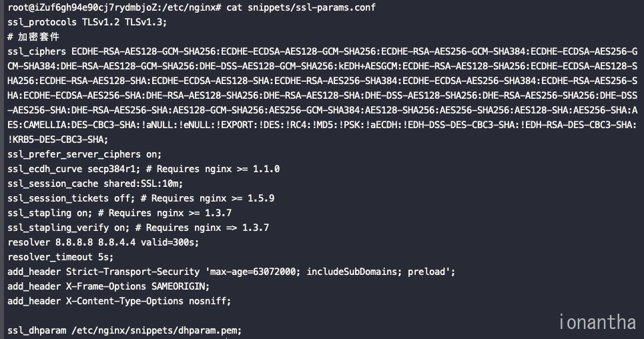Click the !KRB5-DES-CBC3-SHA cipher ending

57,139
